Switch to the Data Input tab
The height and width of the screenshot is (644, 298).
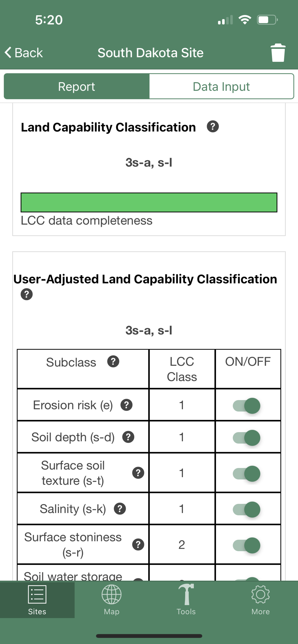221,86
